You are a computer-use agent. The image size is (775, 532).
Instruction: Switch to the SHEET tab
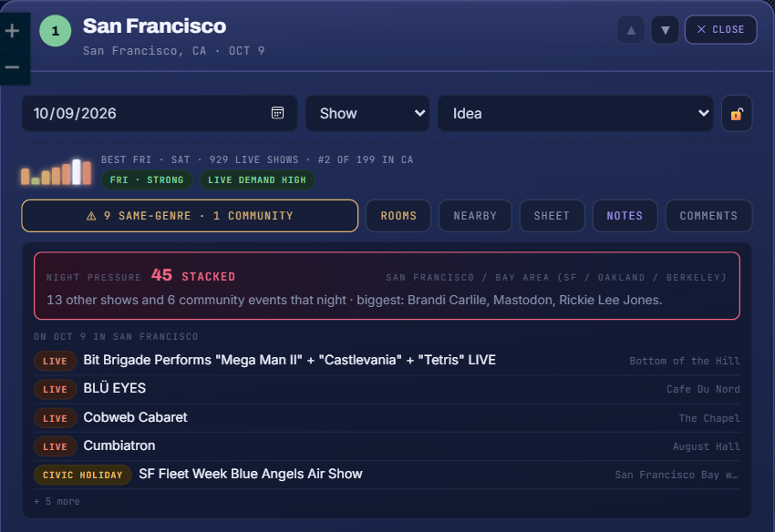[552, 216]
